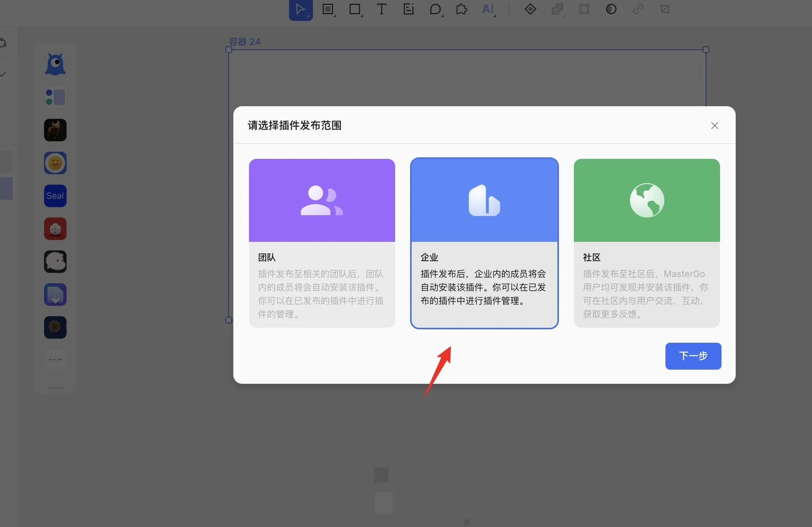
Task: Select the Comment bubble tool
Action: pos(435,9)
